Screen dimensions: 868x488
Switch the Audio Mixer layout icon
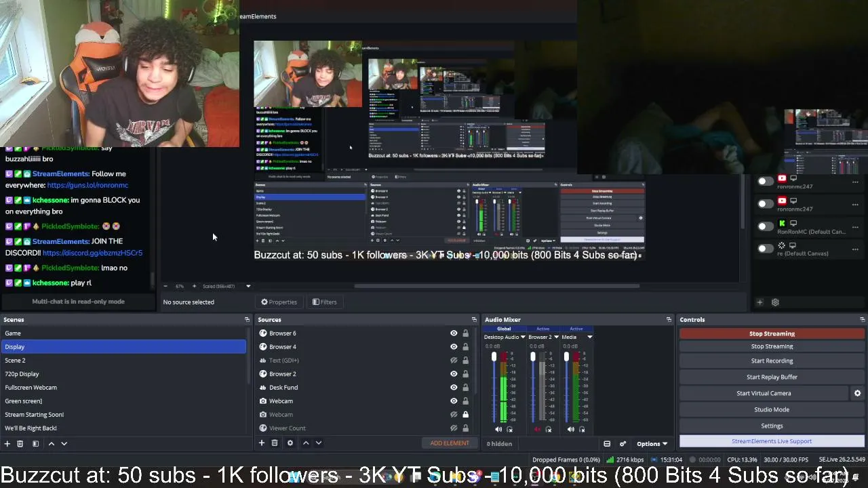(x=607, y=444)
